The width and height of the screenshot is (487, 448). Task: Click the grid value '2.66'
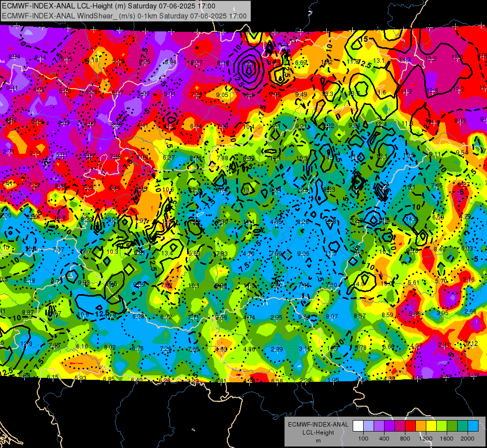pyautogui.click(x=470, y=312)
